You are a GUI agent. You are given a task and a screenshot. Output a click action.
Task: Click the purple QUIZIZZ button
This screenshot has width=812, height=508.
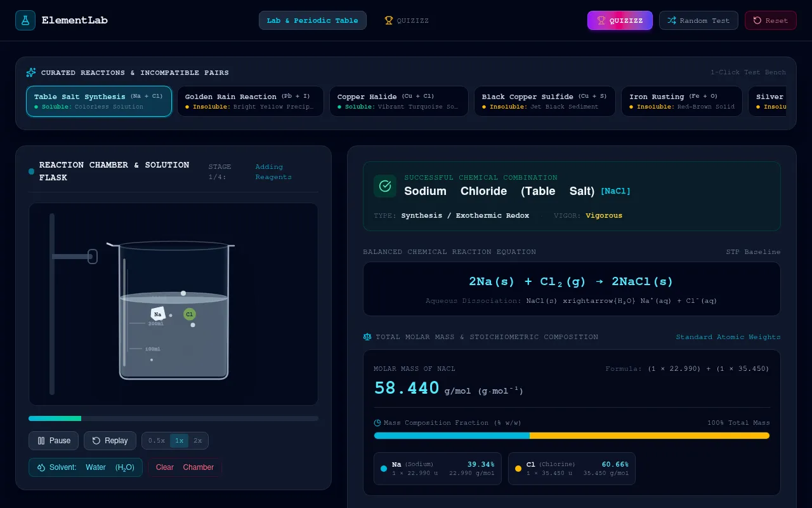point(620,20)
